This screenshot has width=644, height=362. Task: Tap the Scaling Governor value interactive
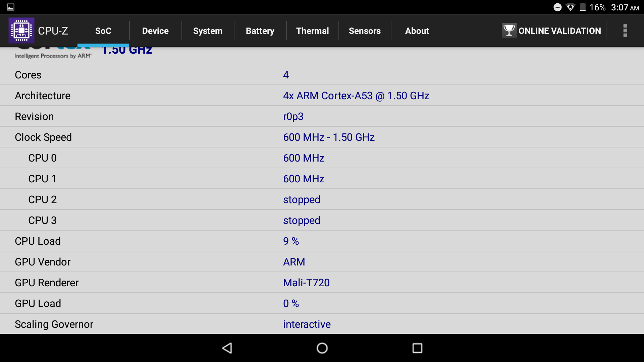click(x=307, y=324)
